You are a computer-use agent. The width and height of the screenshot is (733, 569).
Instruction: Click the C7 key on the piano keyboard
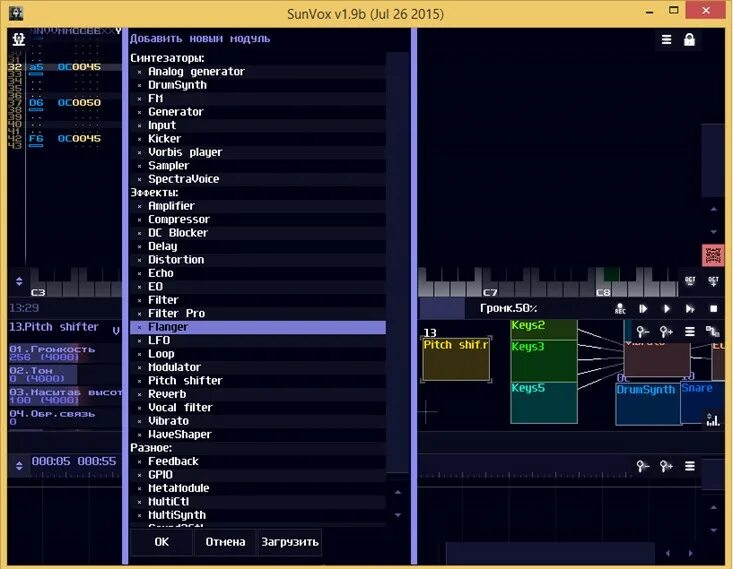[x=489, y=291]
